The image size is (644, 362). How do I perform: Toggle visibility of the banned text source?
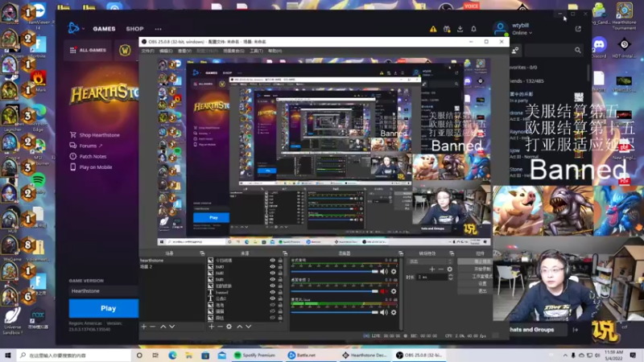point(272,292)
